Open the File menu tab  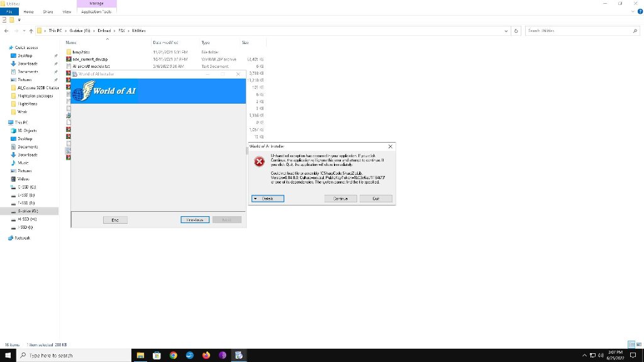click(10, 11)
